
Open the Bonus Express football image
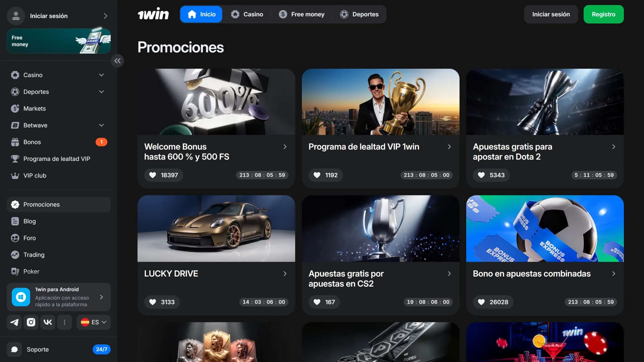[545, 229]
